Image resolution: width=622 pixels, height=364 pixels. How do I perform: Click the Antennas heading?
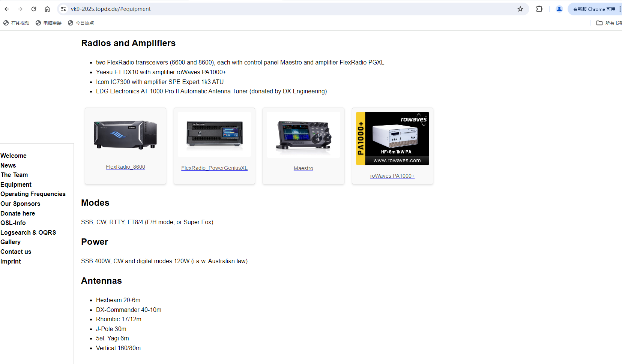101,281
